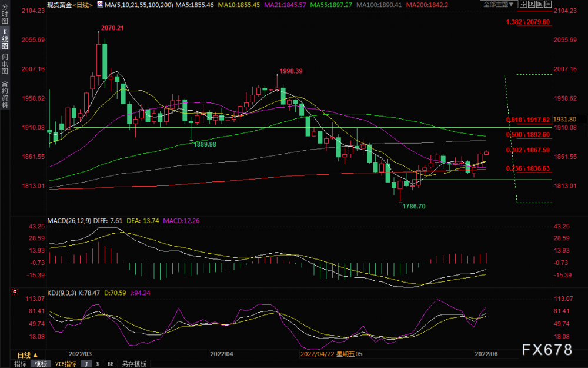Click the 2022/04/22 星期五 date marker
This screenshot has height=368, width=588.
(327, 354)
